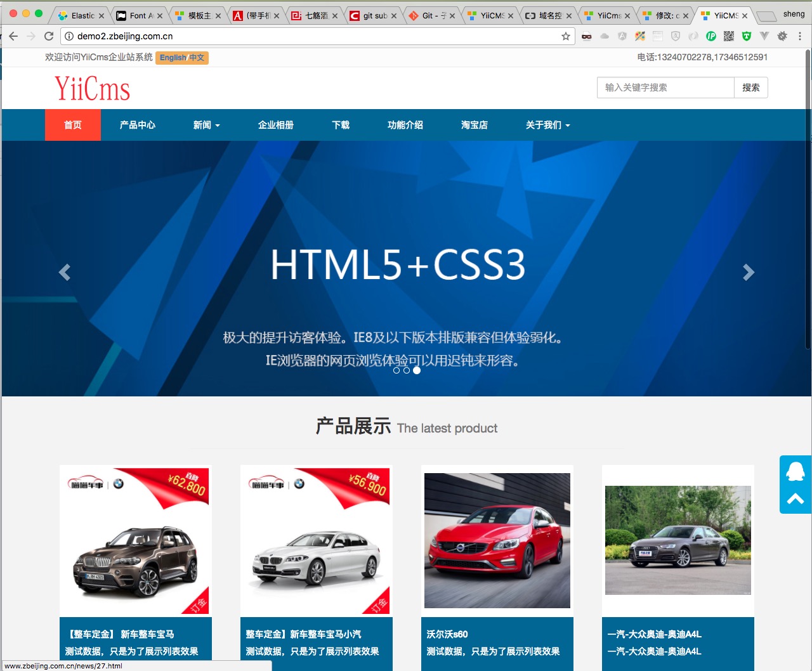
Task: Open the paint palette extension icon
Action: click(640, 36)
